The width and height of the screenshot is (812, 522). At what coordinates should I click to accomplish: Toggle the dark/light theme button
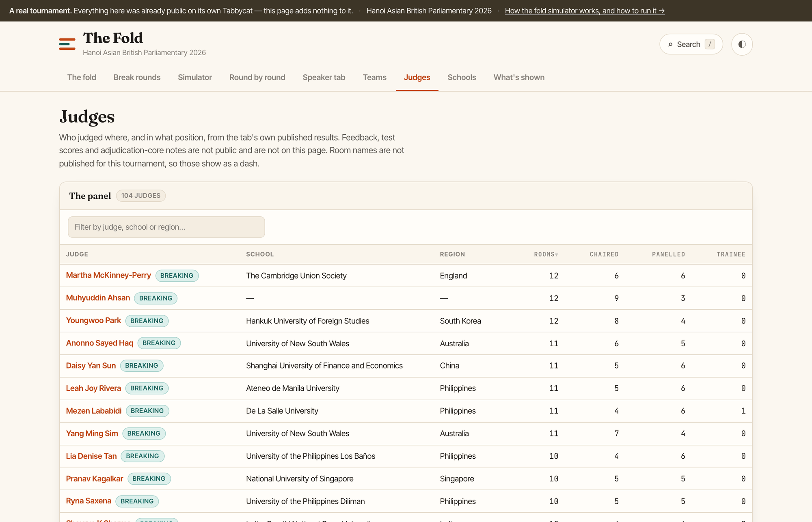(742, 44)
